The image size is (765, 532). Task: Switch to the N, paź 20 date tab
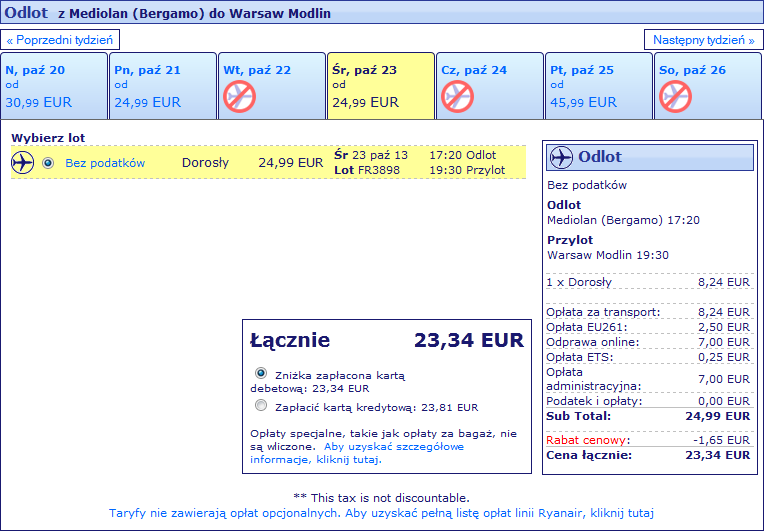click(54, 86)
